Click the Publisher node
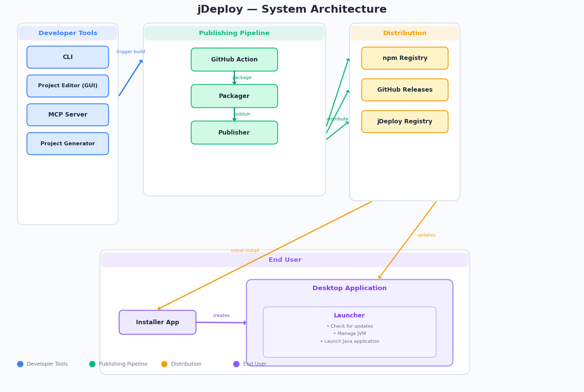Image resolution: width=584 pixels, height=392 pixels. click(x=234, y=133)
